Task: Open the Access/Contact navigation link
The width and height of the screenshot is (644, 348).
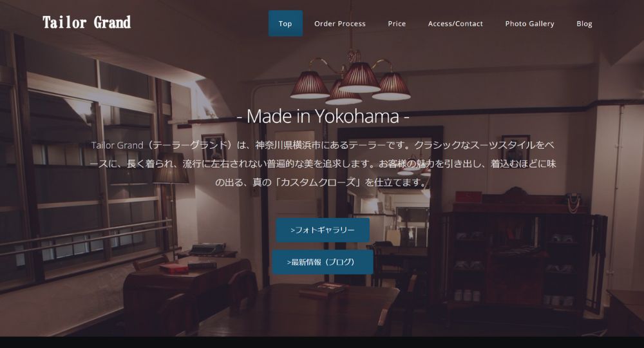Action: [455, 23]
